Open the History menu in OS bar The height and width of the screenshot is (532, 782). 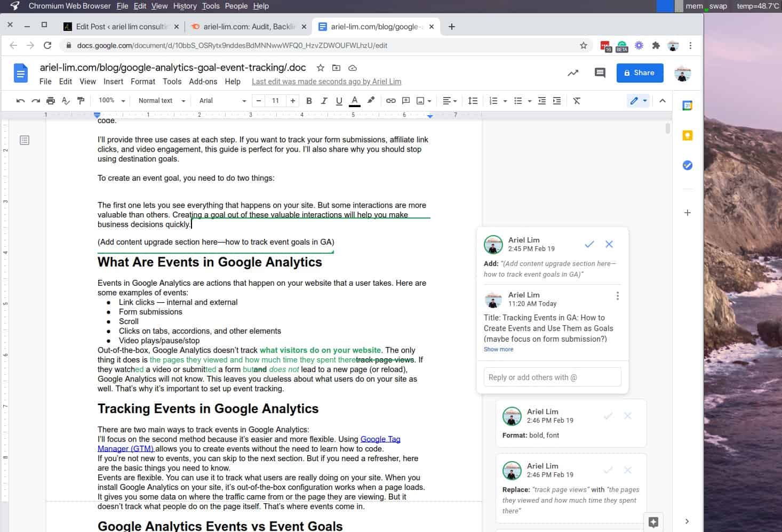[185, 6]
